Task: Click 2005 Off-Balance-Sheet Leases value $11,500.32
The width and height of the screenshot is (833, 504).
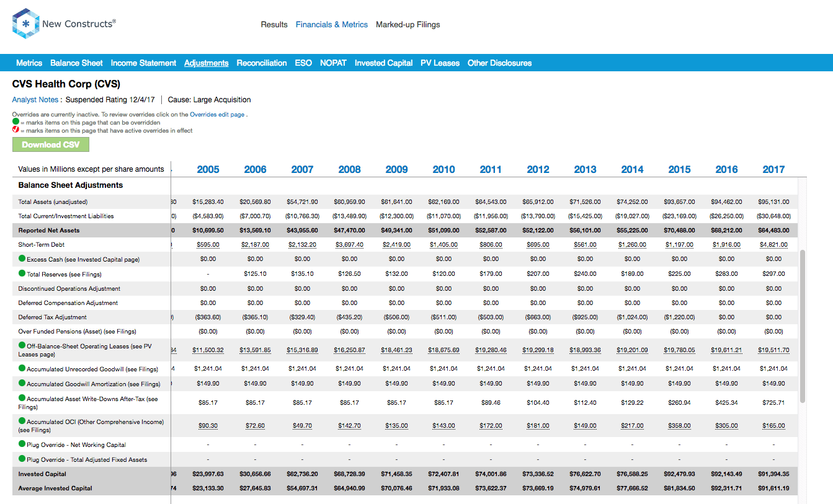Action: tap(208, 350)
